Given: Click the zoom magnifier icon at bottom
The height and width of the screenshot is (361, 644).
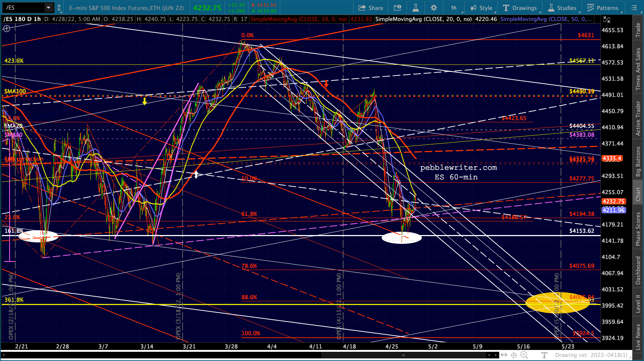Looking at the screenshot, I should pyautogui.click(x=524, y=355).
